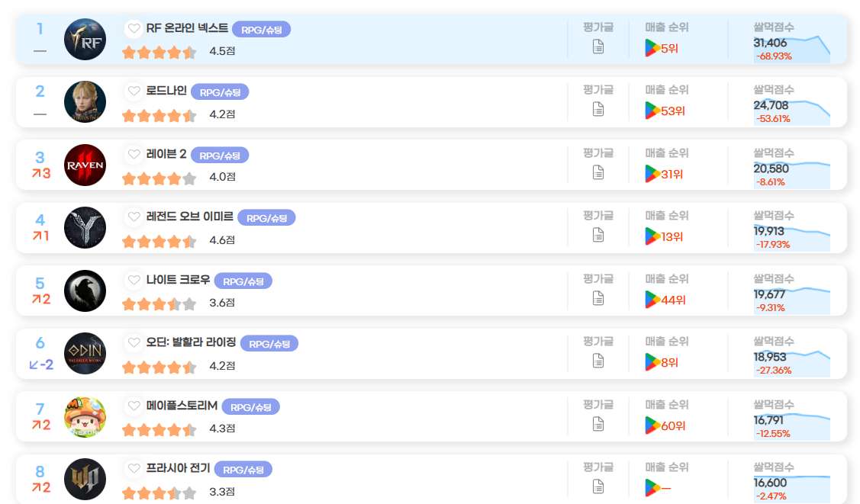Favorite 프라시아 전기 with heart icon
The height and width of the screenshot is (504, 860).
134,468
